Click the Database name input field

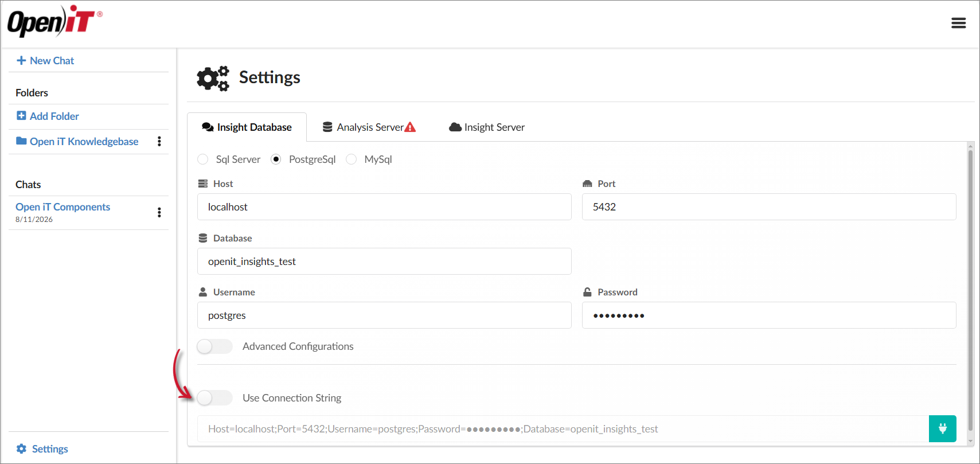pyautogui.click(x=384, y=261)
